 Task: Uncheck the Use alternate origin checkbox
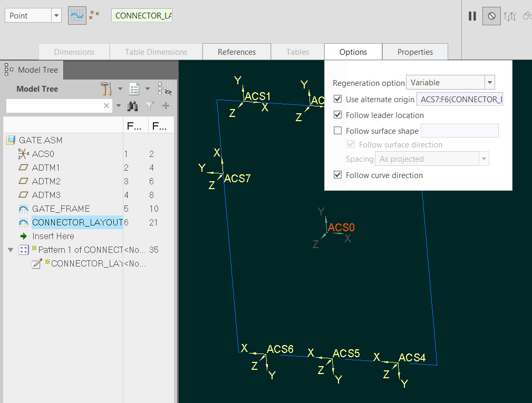[337, 99]
